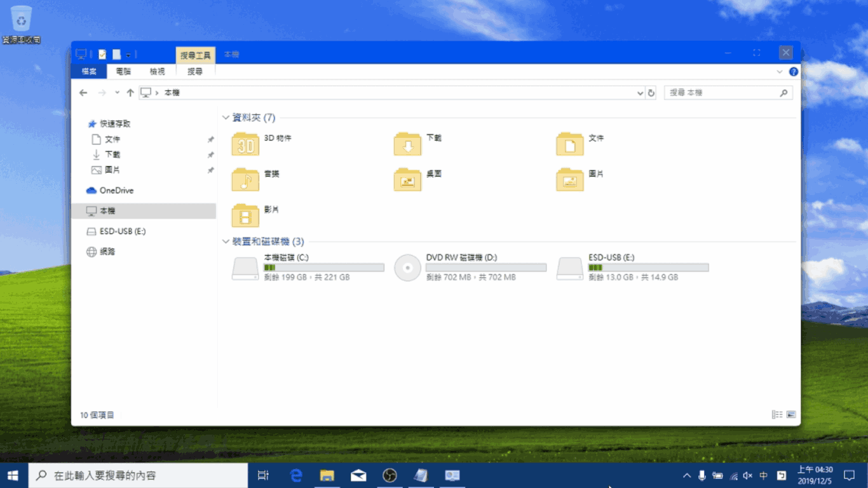Image resolution: width=868 pixels, height=488 pixels.
Task: Click the Refresh button in address bar
Action: 651,93
